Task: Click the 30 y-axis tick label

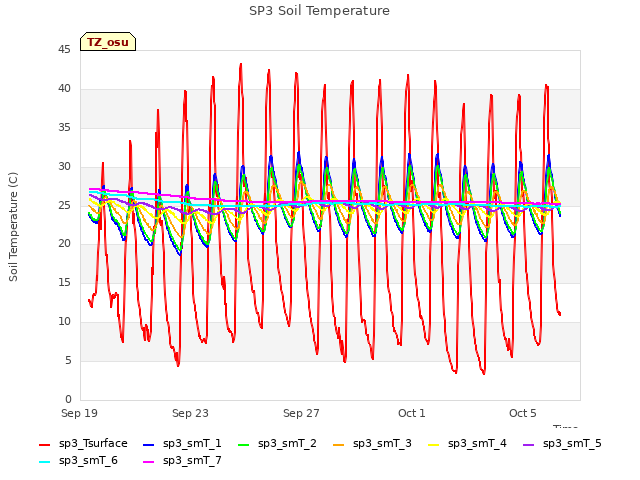Action: point(64,167)
